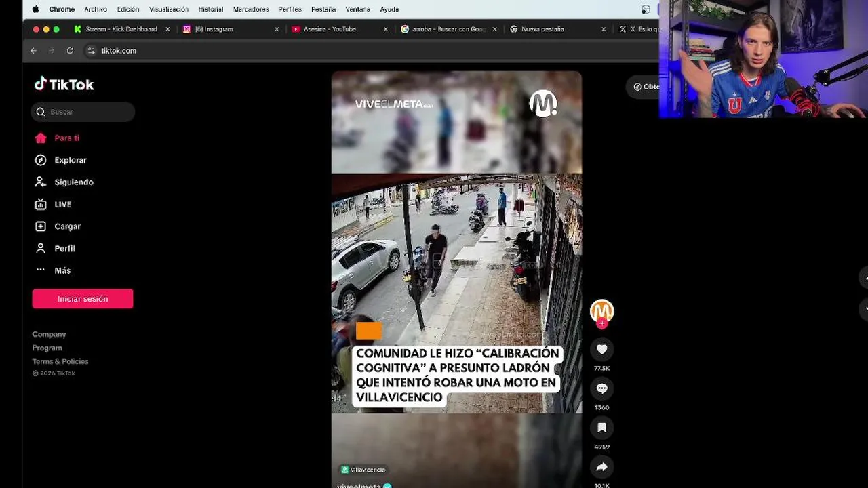
Task: Open Perfil in sidebar
Action: [x=55, y=248]
